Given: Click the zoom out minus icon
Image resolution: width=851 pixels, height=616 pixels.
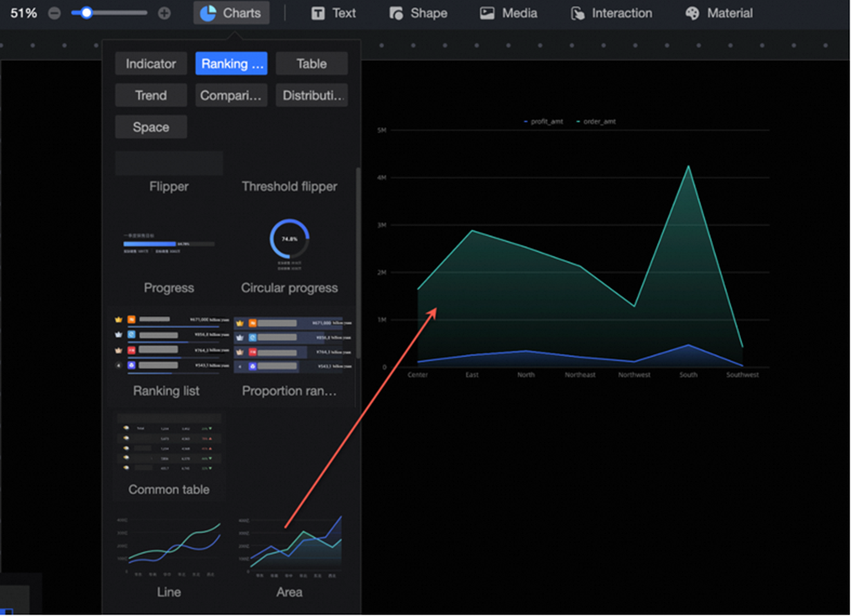Looking at the screenshot, I should point(54,13).
